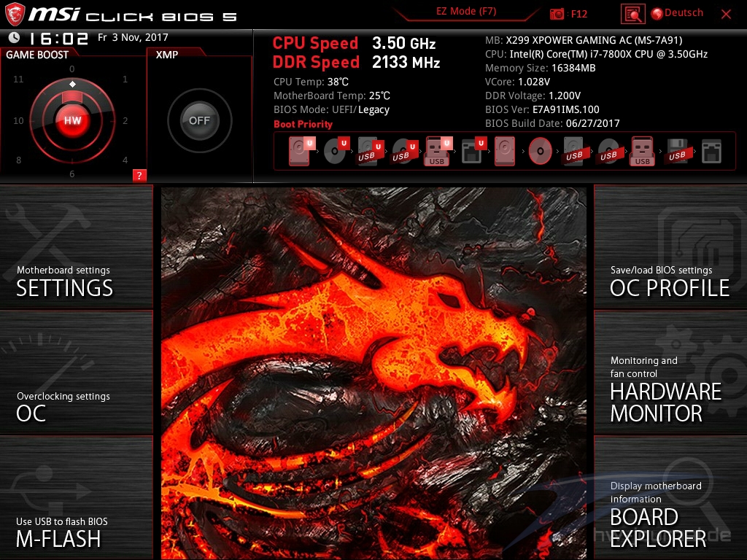Select Game Boost dial position 10
The width and height of the screenshot is (747, 560).
coord(18,120)
